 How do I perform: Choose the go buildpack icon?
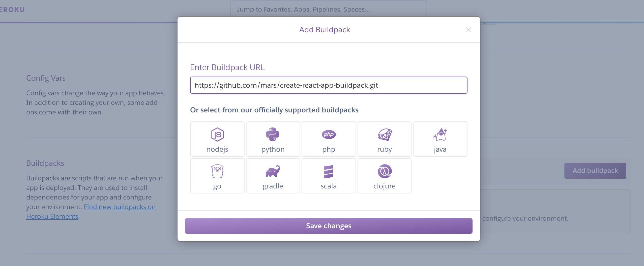217,176
